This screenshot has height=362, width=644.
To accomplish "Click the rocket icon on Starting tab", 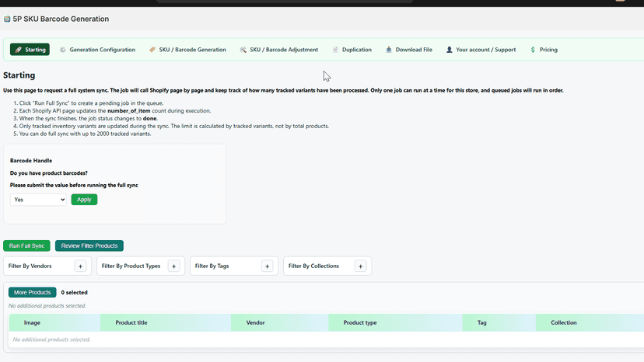I will (x=18, y=50).
